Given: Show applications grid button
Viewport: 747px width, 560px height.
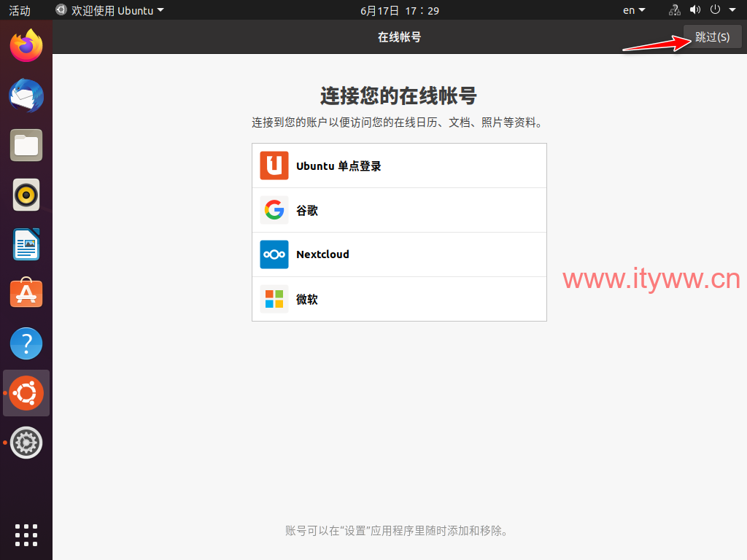Looking at the screenshot, I should (x=26, y=535).
